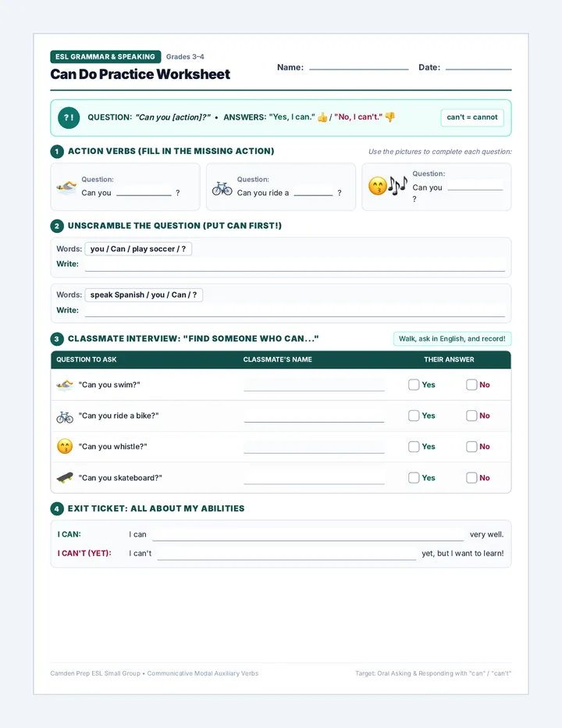
Task: Check Yes for 'Can you whistle?'
Action: 414,447
